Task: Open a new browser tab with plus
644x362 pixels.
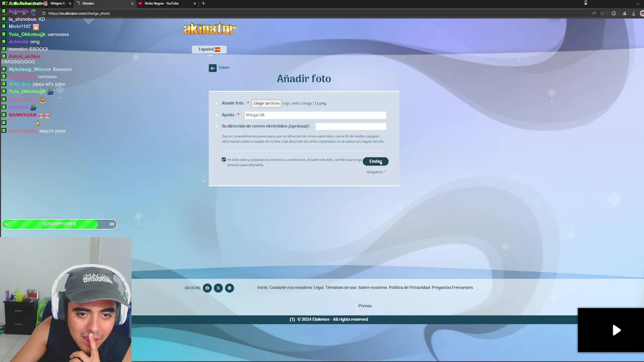Action: 203,4
